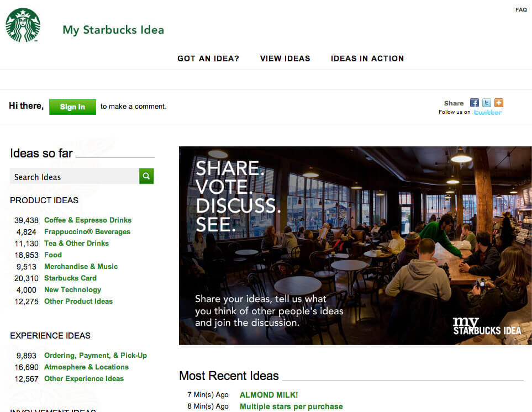Open the orange plus share icon
This screenshot has height=412, width=532.
coord(499,103)
